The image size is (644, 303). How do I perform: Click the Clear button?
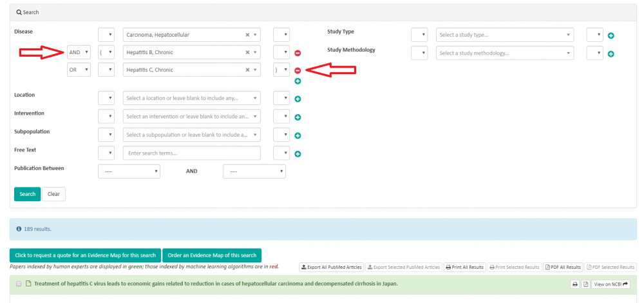pos(53,194)
